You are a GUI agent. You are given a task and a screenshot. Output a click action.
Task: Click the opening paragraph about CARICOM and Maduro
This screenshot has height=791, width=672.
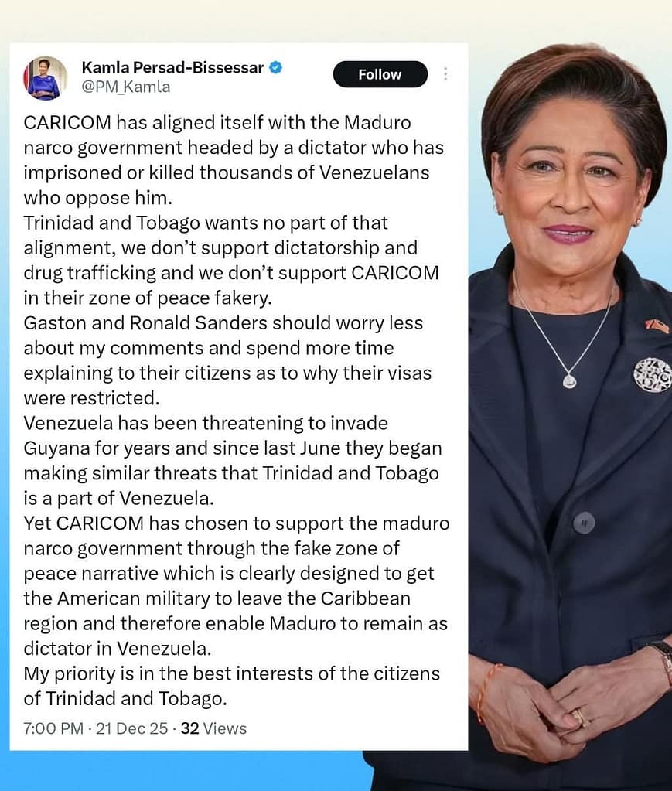234,160
